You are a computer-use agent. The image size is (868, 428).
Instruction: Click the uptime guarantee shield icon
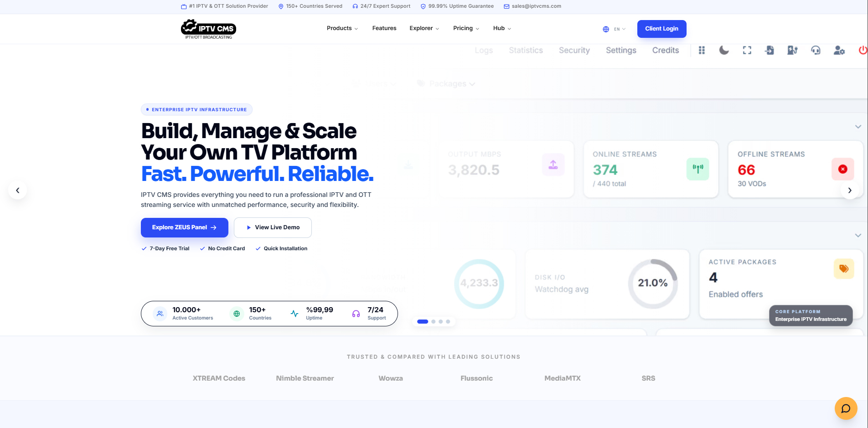(x=423, y=6)
